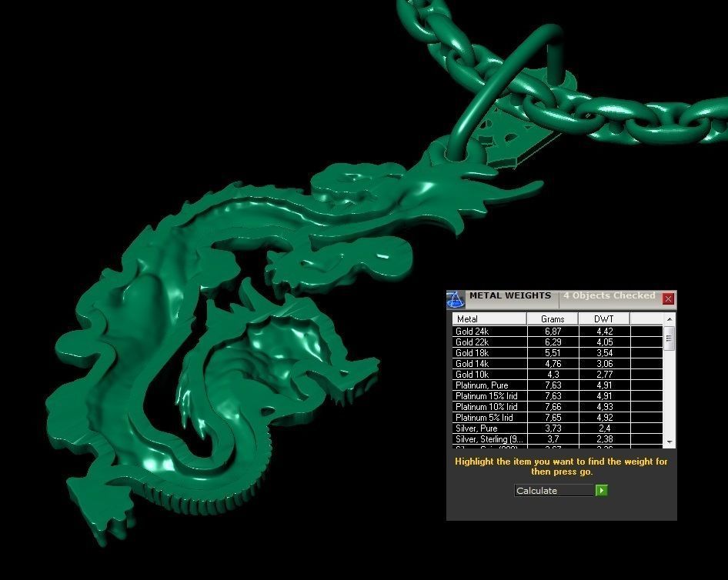Click the 6,87 grams value for Gold 24k

pos(553,332)
